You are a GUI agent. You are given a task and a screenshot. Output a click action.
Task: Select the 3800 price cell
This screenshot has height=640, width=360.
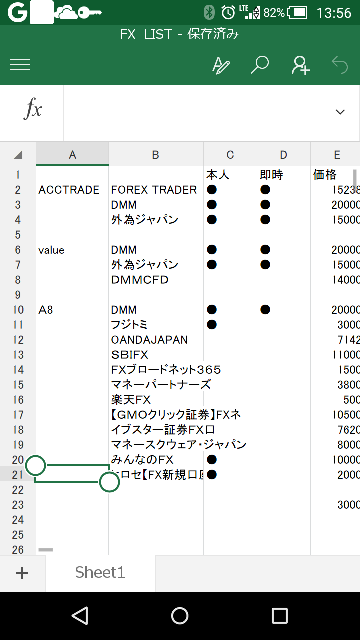click(x=336, y=384)
